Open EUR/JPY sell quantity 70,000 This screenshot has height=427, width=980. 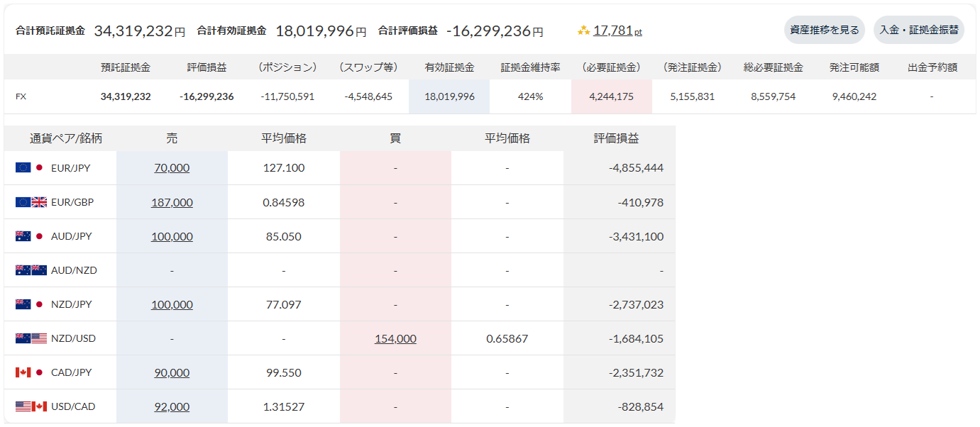[x=172, y=168]
